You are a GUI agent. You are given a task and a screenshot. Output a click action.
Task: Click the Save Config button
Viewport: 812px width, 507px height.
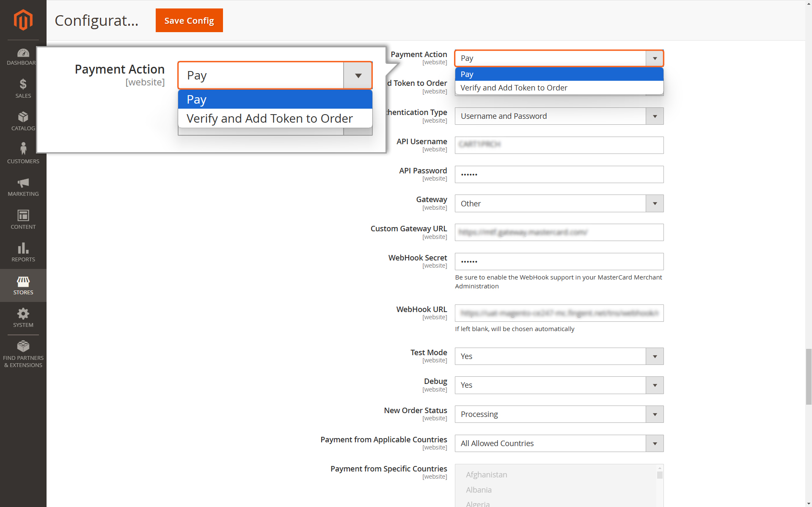pos(189,20)
